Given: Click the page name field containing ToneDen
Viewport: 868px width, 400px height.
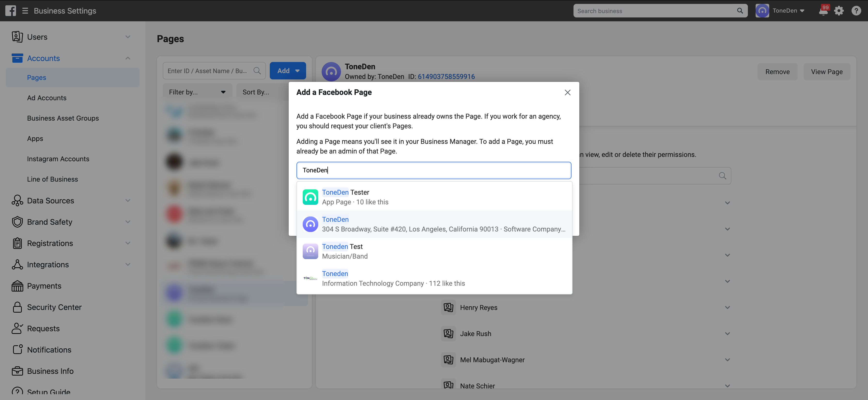Looking at the screenshot, I should (434, 170).
